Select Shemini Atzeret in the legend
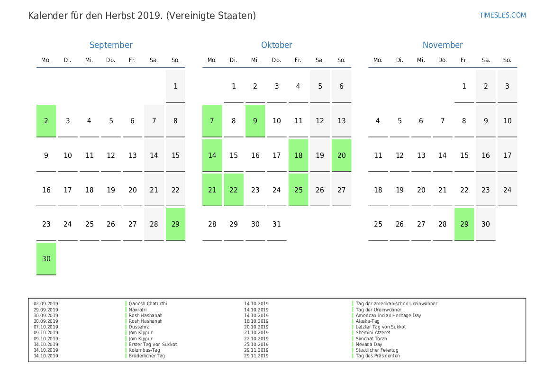This screenshot has height=392, width=554. click(373, 333)
